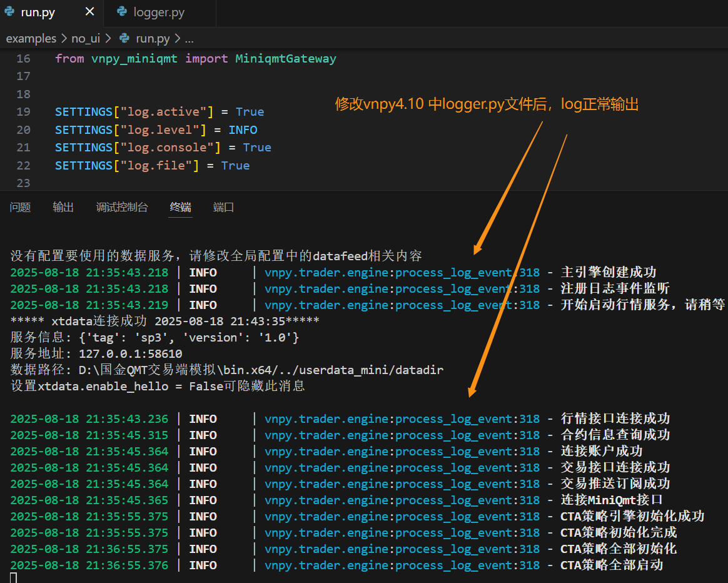This screenshot has height=583, width=728.
Task: Click 连接MiniQmt接口 log message
Action: click(x=612, y=500)
